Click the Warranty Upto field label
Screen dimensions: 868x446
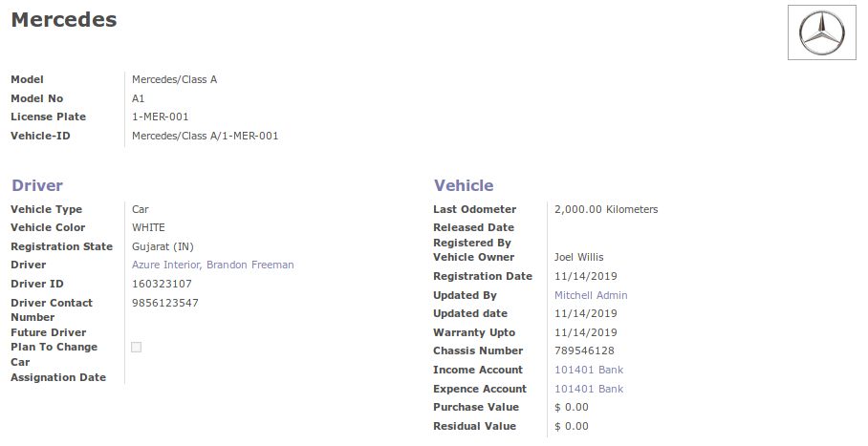(474, 332)
